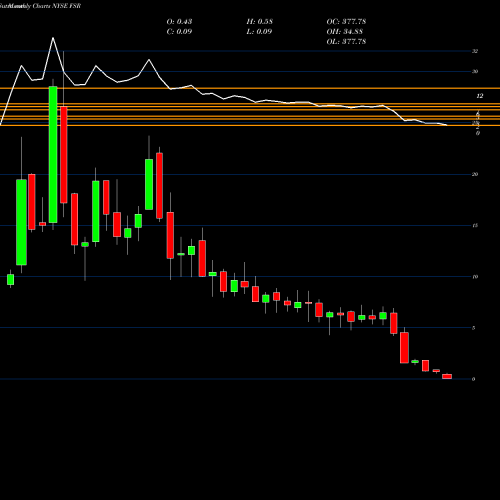Click the 5 price axis label
500x500 pixels.
[x=473, y=328]
